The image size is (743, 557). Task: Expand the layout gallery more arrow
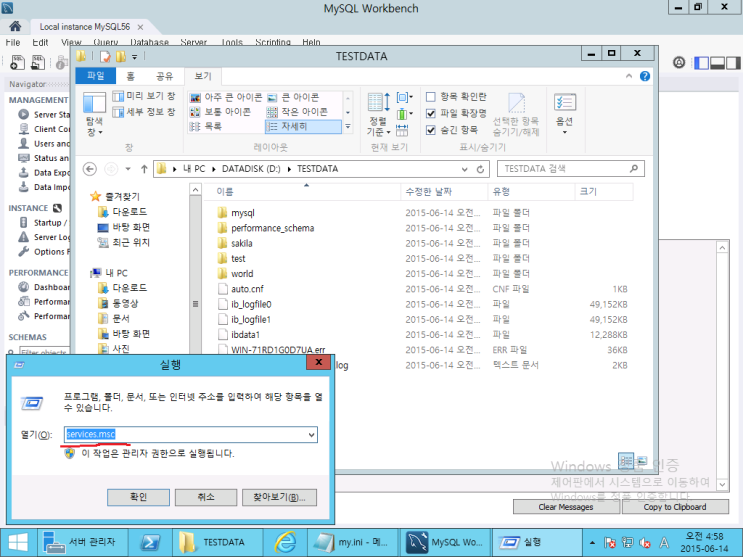coord(348,128)
